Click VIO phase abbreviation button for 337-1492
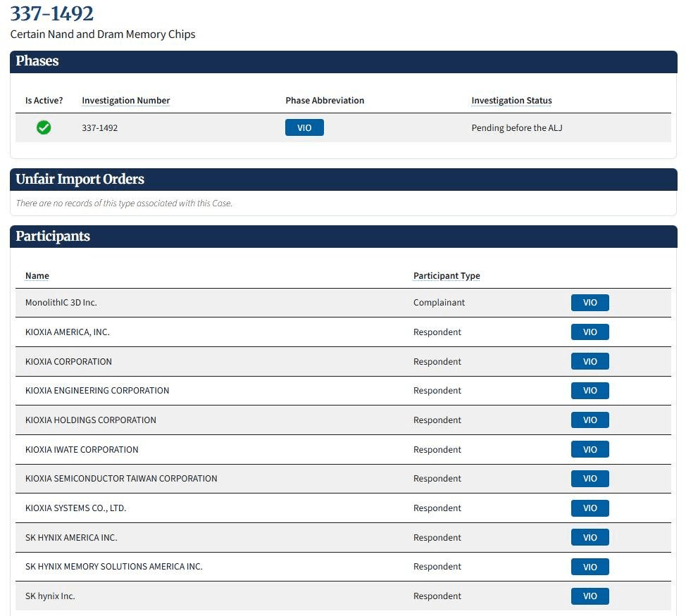This screenshot has height=616, width=686. click(304, 127)
